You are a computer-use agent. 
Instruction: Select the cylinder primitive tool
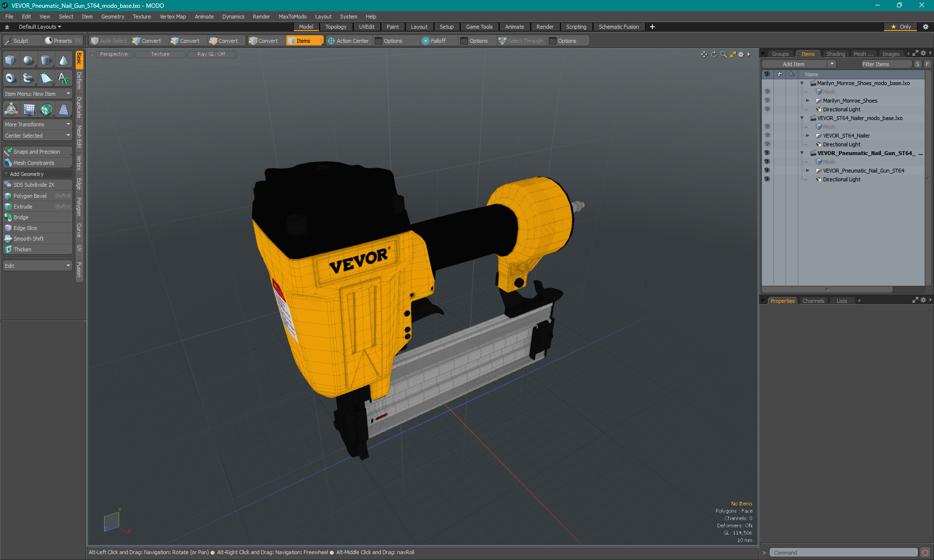[46, 60]
